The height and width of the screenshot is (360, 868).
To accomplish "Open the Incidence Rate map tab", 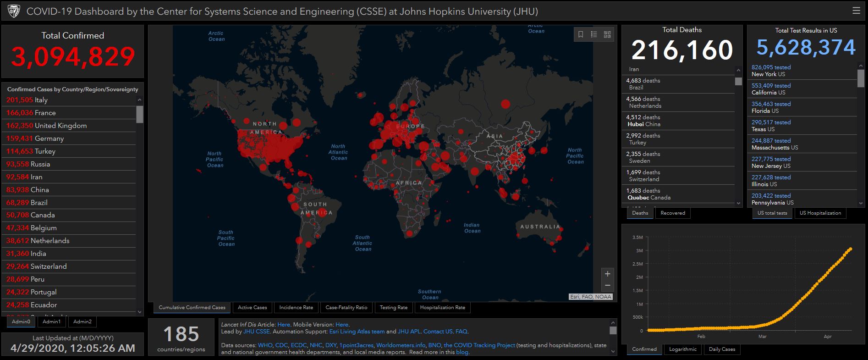I will pyautogui.click(x=296, y=307).
